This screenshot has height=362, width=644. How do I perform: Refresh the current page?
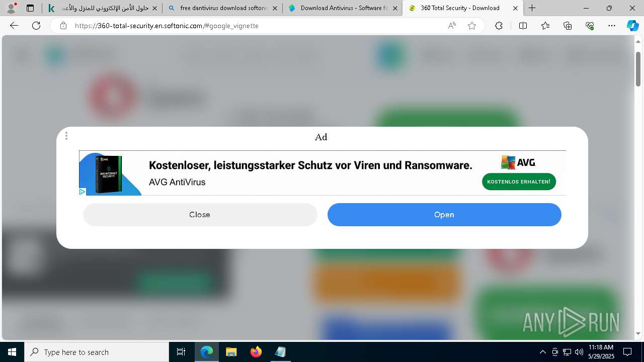(36, 26)
